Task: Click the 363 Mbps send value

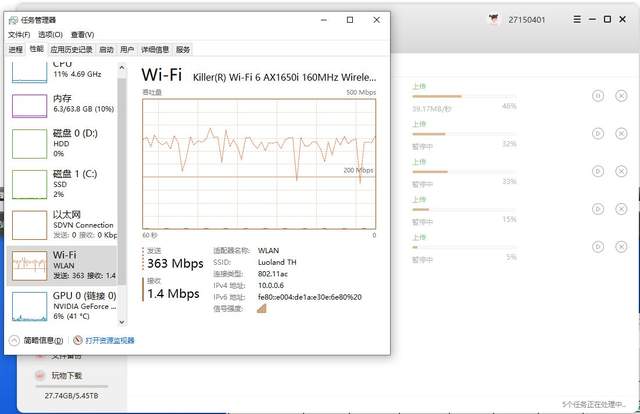Action: pyautogui.click(x=175, y=264)
